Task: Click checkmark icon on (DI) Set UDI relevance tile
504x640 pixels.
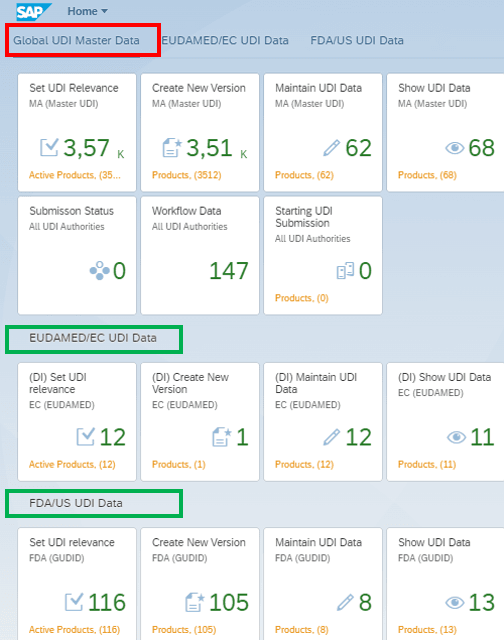Action: point(86,437)
